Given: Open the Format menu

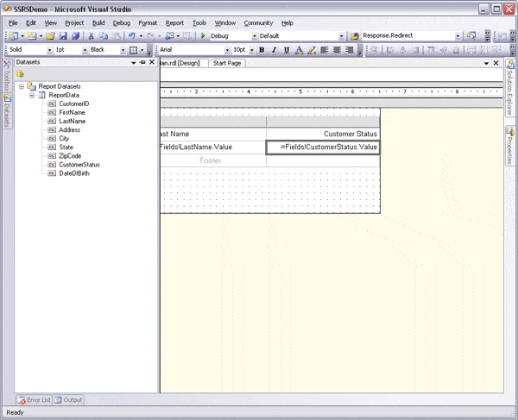Looking at the screenshot, I should [x=148, y=22].
